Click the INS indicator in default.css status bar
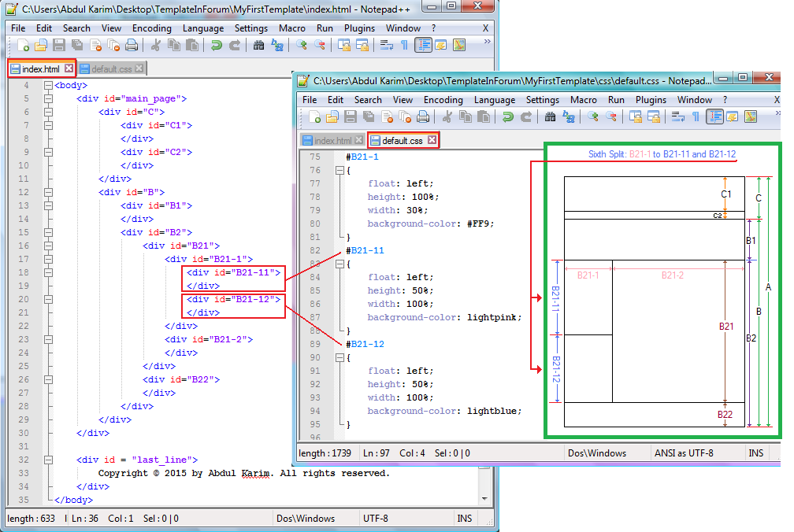794x532 pixels. click(756, 453)
